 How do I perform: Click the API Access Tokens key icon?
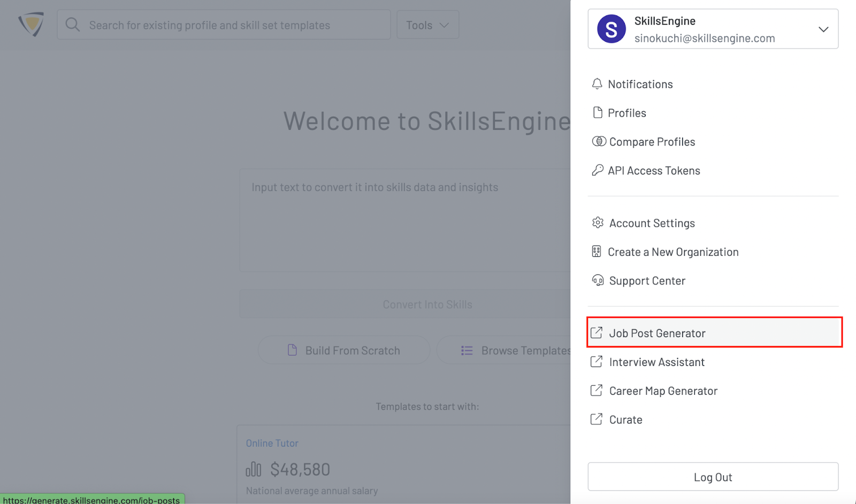click(x=597, y=171)
